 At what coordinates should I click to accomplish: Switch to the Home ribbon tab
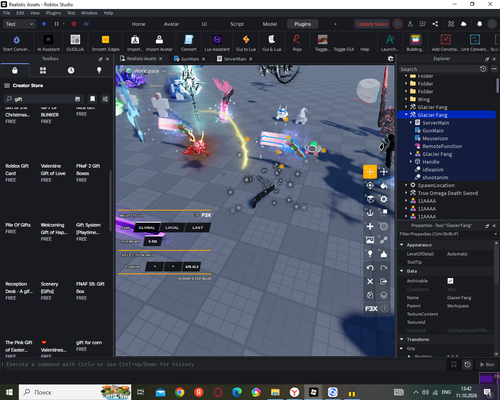pos(138,24)
